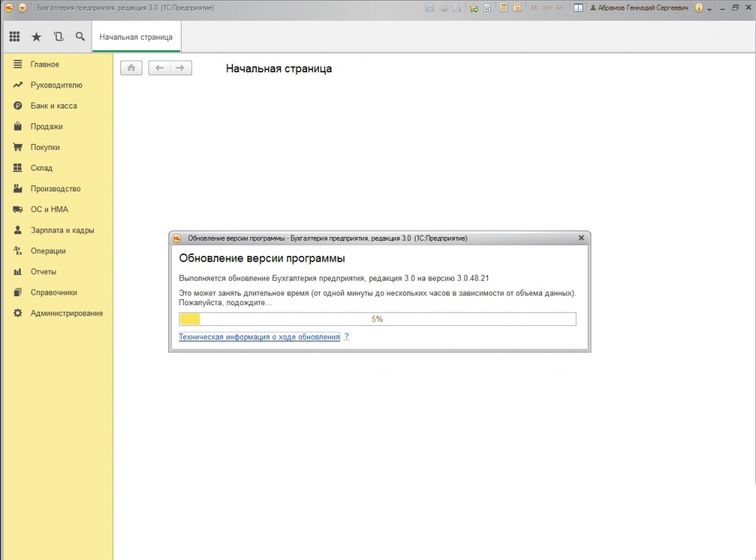Click the Пожалуйста, подождите text
Viewport: 756px width, 560px height.
tap(225, 302)
